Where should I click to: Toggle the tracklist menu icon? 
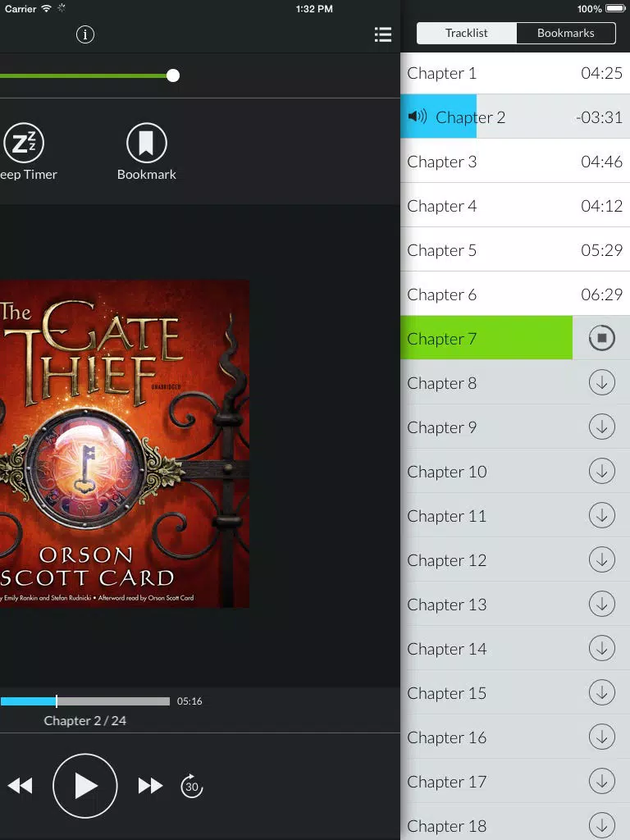point(382,34)
